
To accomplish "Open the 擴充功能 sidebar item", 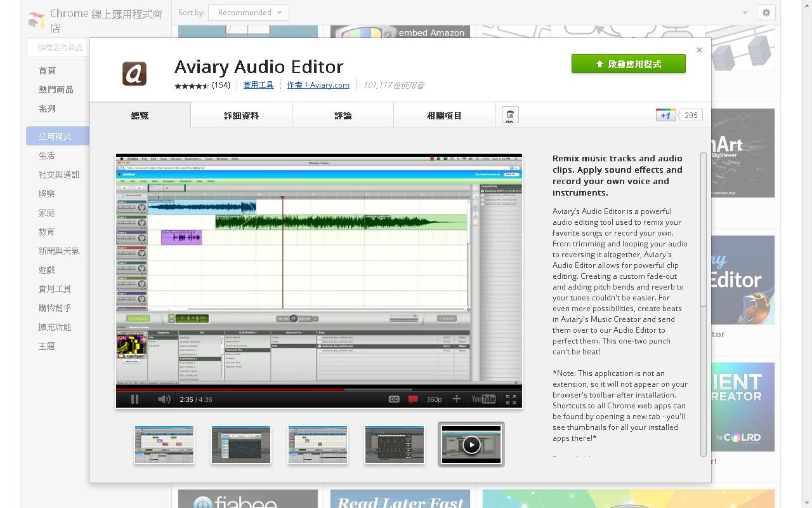I will coord(55,327).
